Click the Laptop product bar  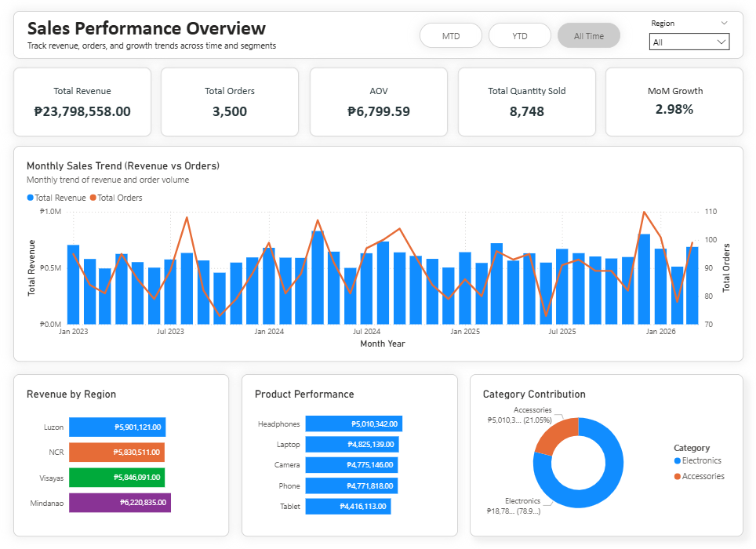pyautogui.click(x=351, y=445)
